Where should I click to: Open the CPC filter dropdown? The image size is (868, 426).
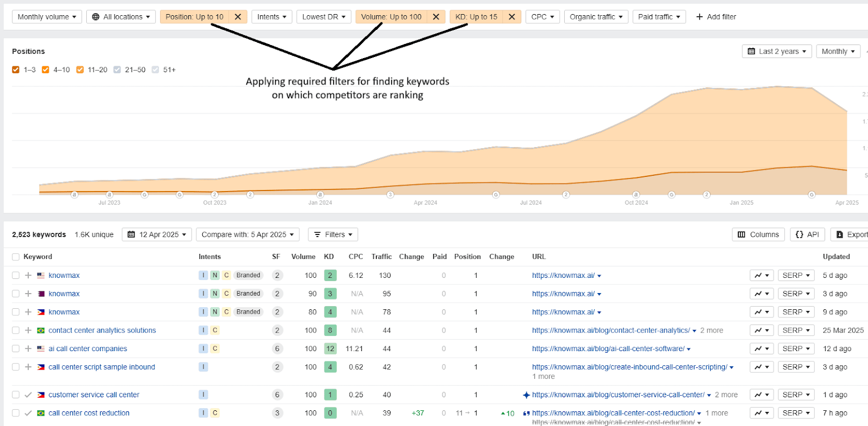[x=542, y=17]
